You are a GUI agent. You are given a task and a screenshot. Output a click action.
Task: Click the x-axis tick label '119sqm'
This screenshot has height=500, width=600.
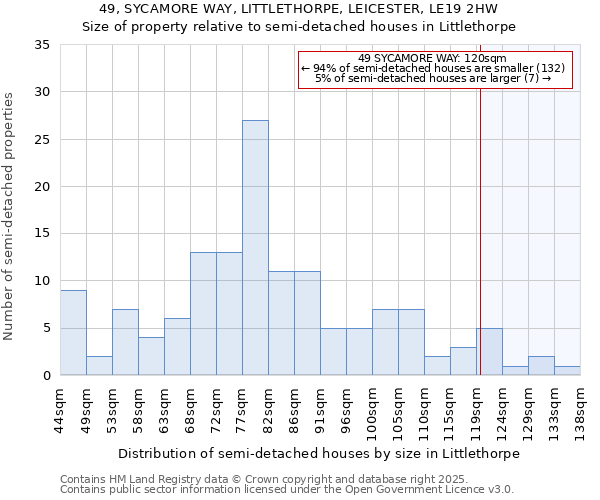pyautogui.click(x=475, y=415)
